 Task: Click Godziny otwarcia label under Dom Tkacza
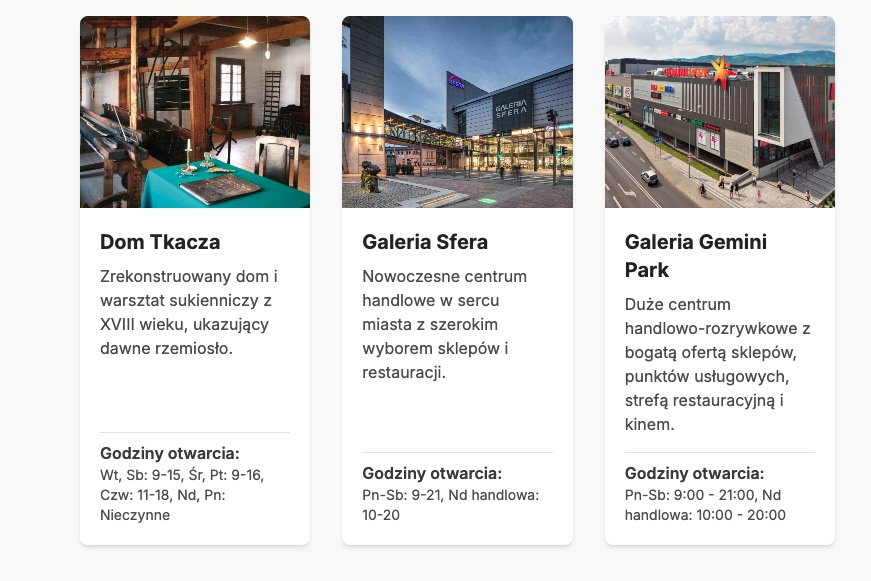[169, 453]
